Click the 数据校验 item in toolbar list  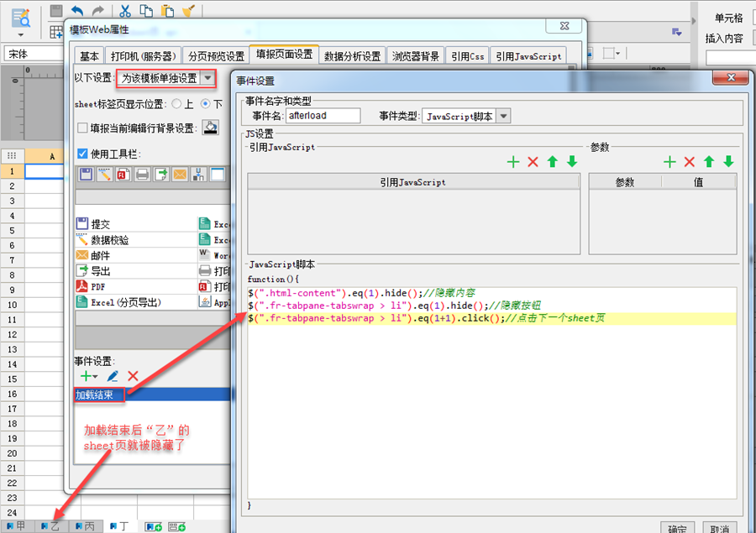click(x=135, y=240)
